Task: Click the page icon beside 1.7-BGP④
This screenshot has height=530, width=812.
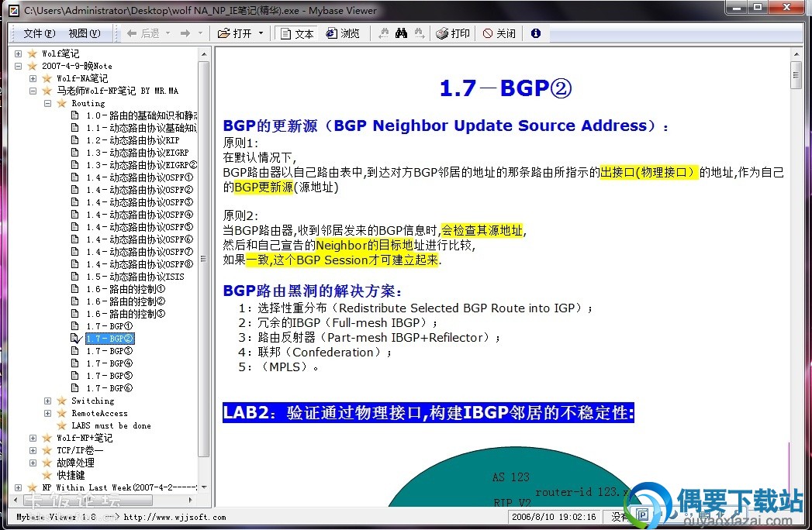Action: pos(75,364)
